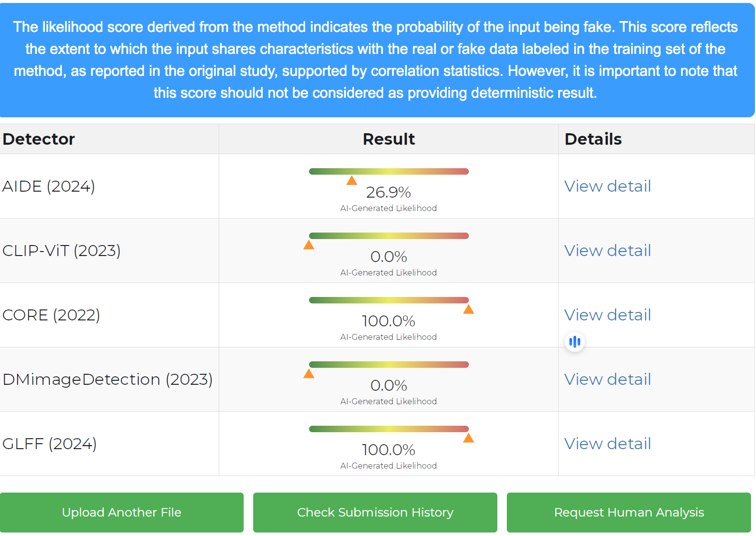Click the orange marker under CORE gauge
The image size is (756, 536).
tap(468, 309)
